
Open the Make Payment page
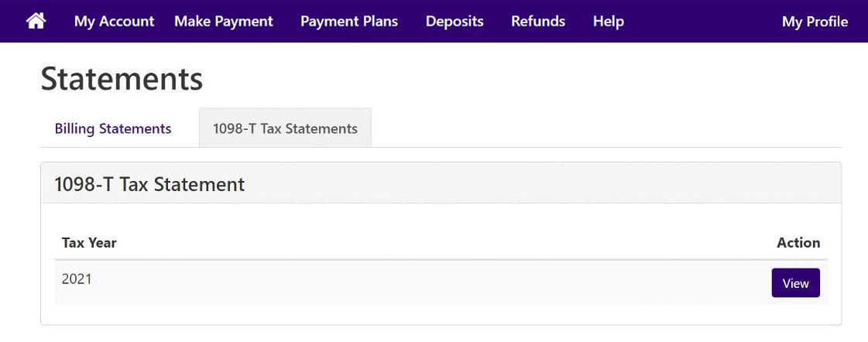pos(224,21)
